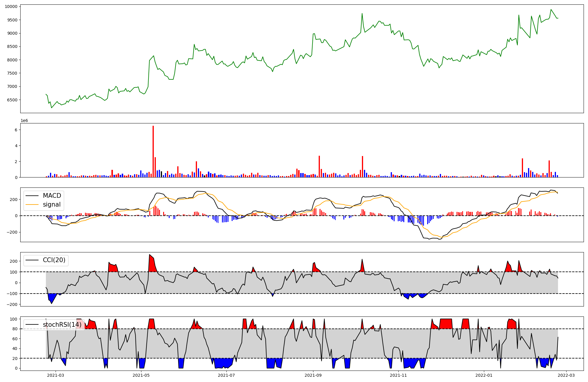Click the 6500 price axis tick label
This screenshot has height=382, width=588.
pyautogui.click(x=12, y=100)
